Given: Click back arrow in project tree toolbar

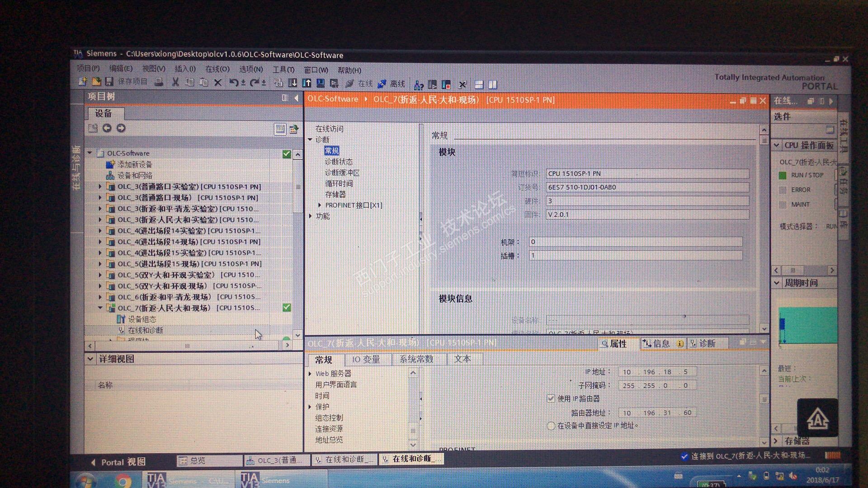Looking at the screenshot, I should [x=107, y=128].
